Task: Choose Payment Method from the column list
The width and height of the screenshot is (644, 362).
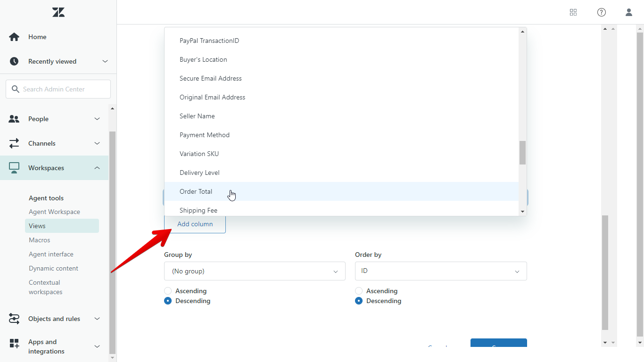Action: coord(205,135)
